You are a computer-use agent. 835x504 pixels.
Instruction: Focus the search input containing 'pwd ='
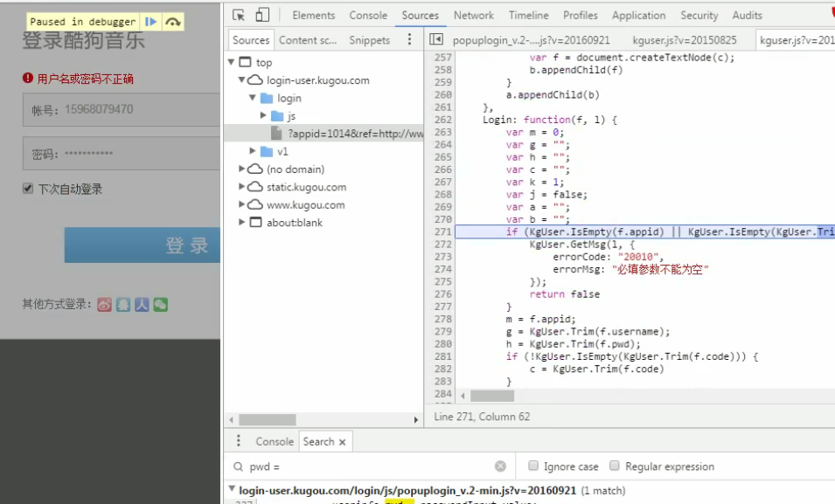click(x=367, y=466)
